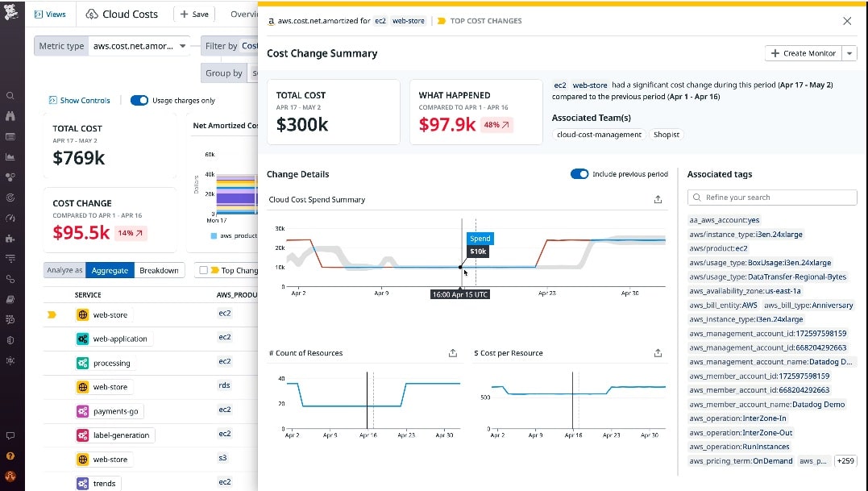Screen dimensions: 868x491
Task: Open the Group by field
Action: click(x=229, y=73)
